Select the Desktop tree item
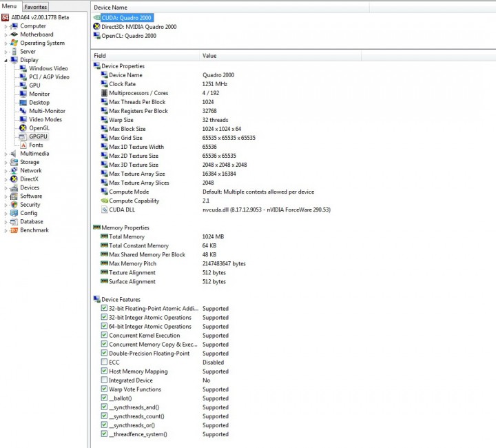This screenshot has height=448, width=496. click(39, 103)
